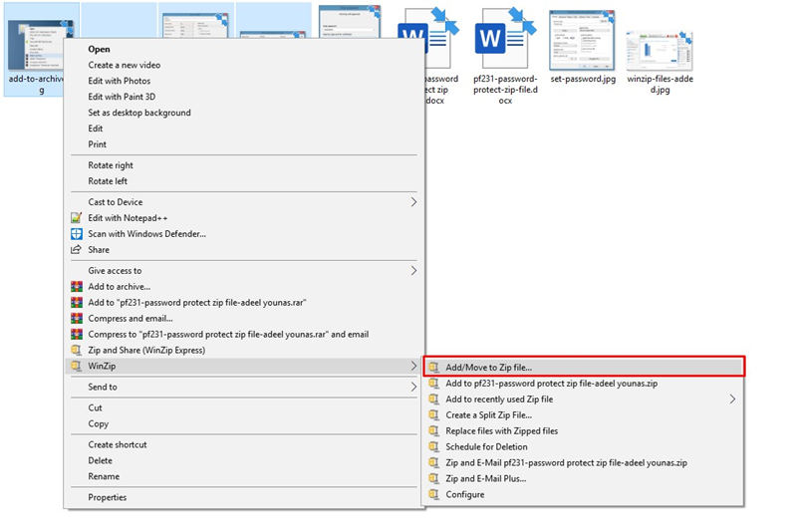The height and width of the screenshot is (532, 797).
Task: Expand WinZip submenu arrow
Action: point(413,366)
